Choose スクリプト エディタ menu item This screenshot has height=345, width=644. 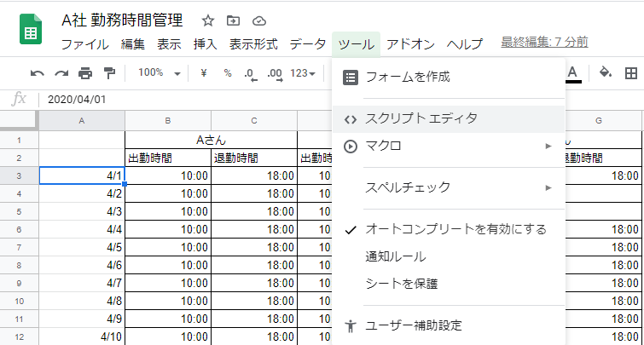pos(449,119)
